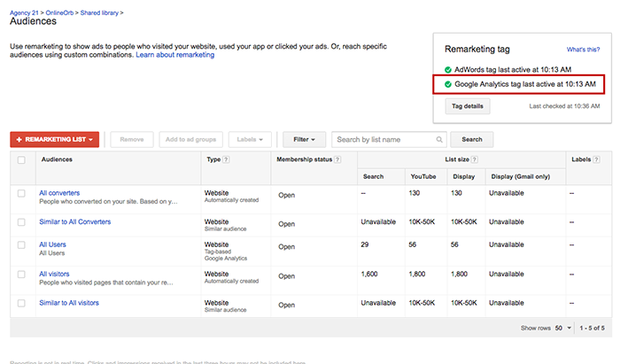The image size is (620, 364).
Task: Open the All Users audience link
Action: (52, 244)
